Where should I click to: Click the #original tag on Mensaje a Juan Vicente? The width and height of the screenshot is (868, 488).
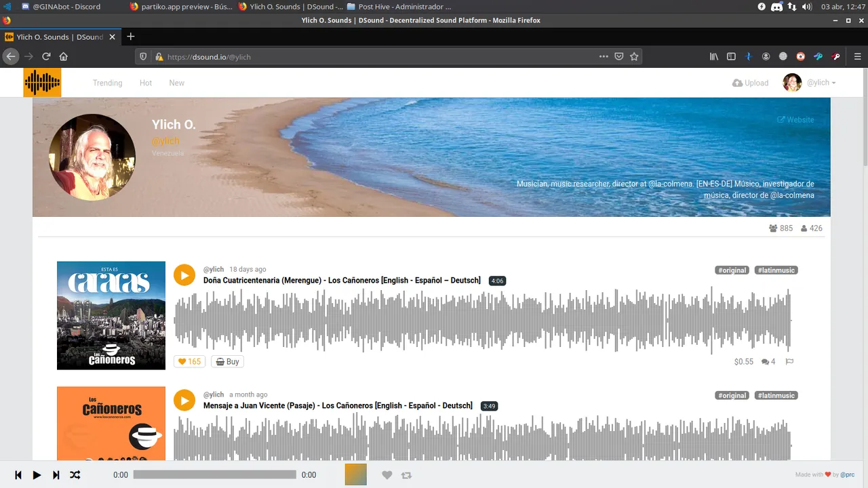732,396
